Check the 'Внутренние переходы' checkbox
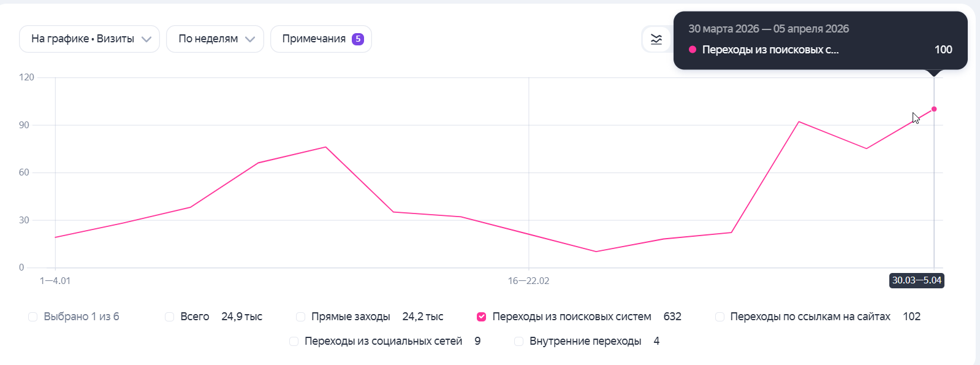 pyautogui.click(x=519, y=341)
